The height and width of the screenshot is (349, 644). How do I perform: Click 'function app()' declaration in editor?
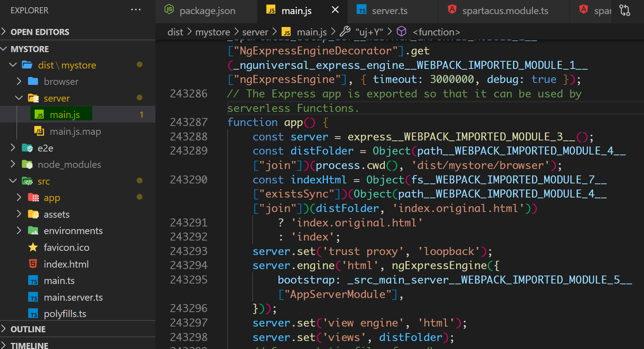point(271,123)
